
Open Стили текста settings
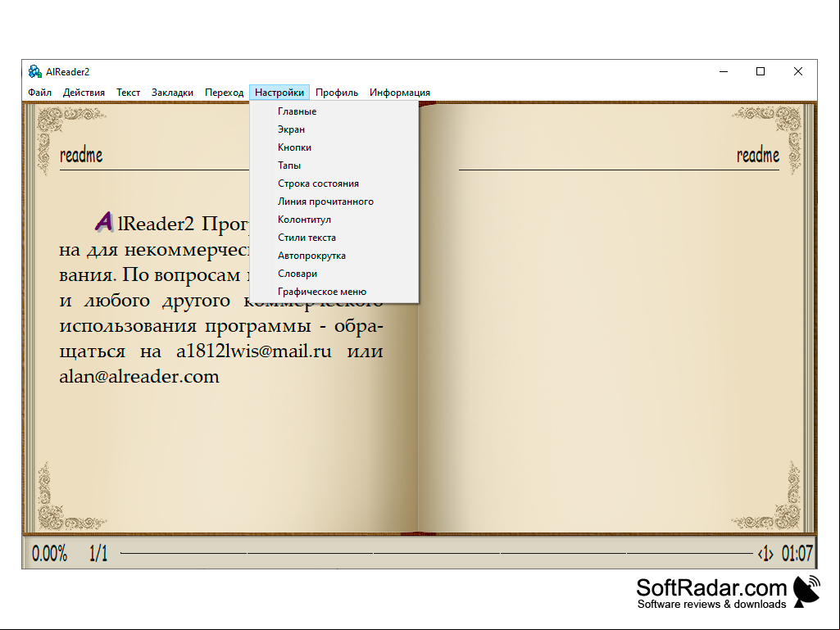(334, 238)
